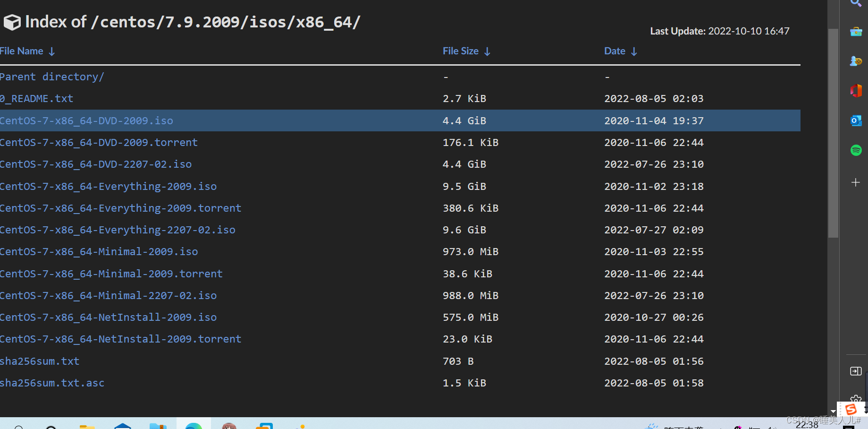Go to Parent directory/

(x=52, y=77)
